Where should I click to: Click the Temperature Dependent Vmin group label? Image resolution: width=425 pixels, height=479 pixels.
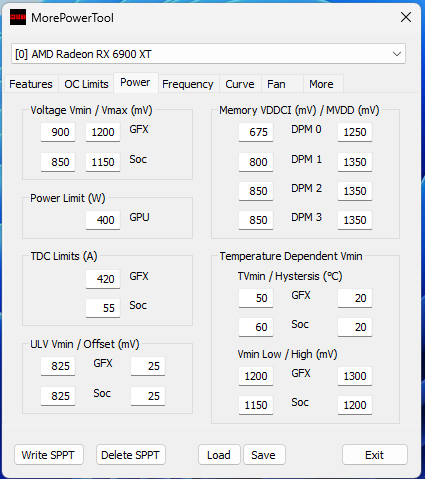click(291, 256)
